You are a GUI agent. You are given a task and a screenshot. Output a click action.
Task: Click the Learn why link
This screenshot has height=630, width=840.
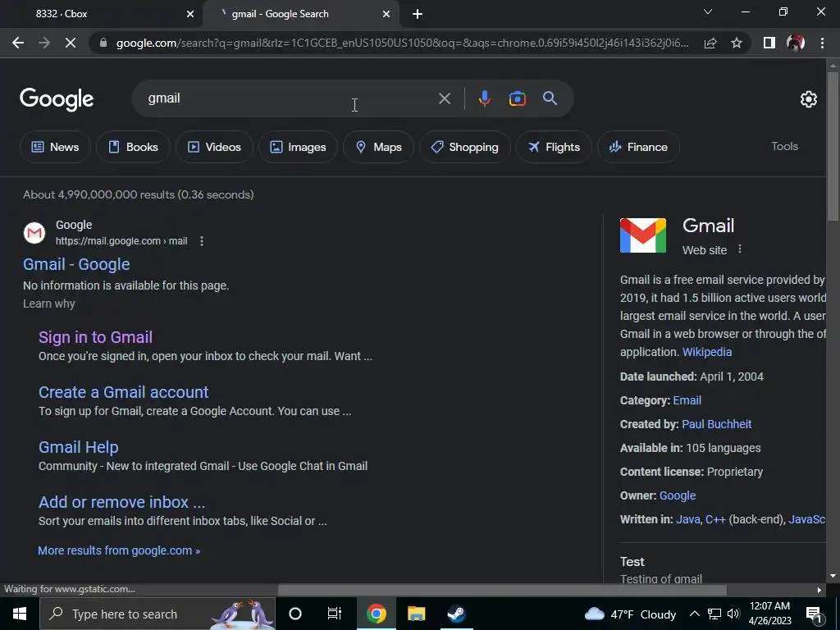tap(48, 304)
